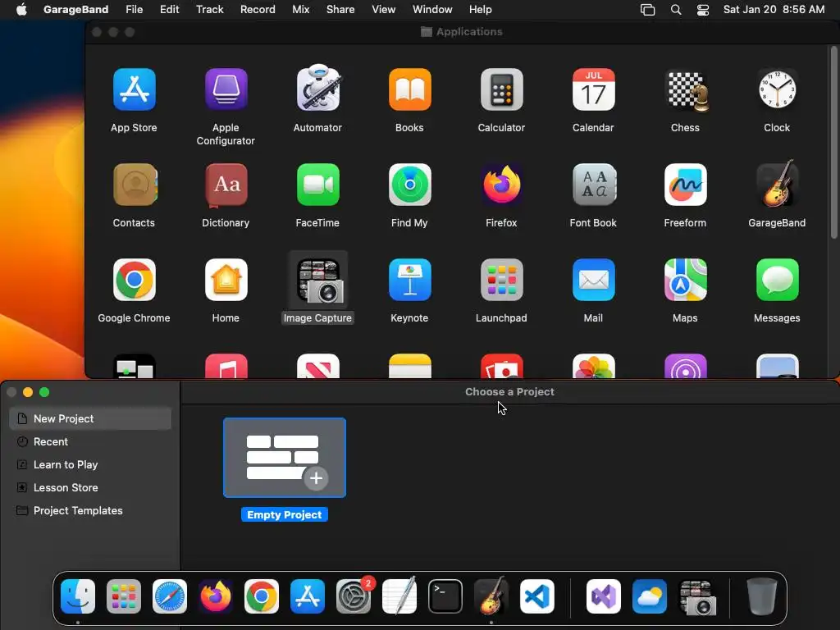Select New Project in the sidebar
This screenshot has width=840, height=630.
coord(90,418)
